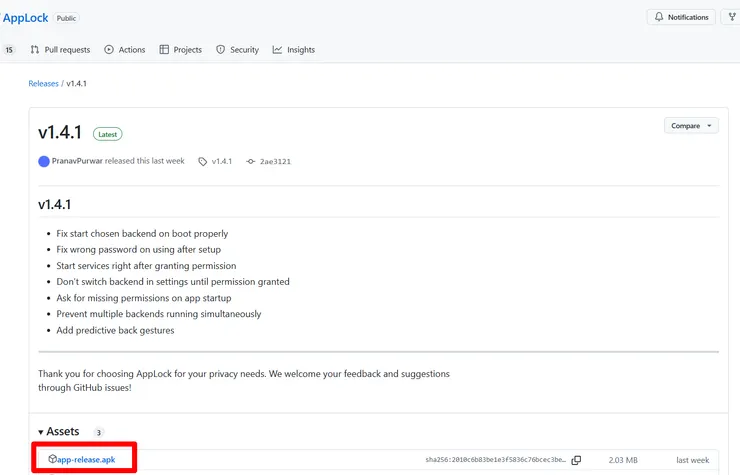
Task: Open the Pull requests tab
Action: click(x=60, y=50)
